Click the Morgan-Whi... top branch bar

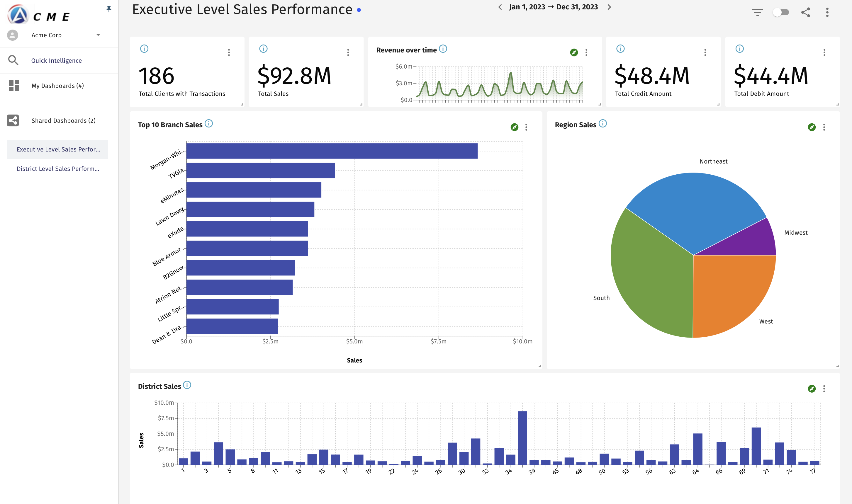332,151
